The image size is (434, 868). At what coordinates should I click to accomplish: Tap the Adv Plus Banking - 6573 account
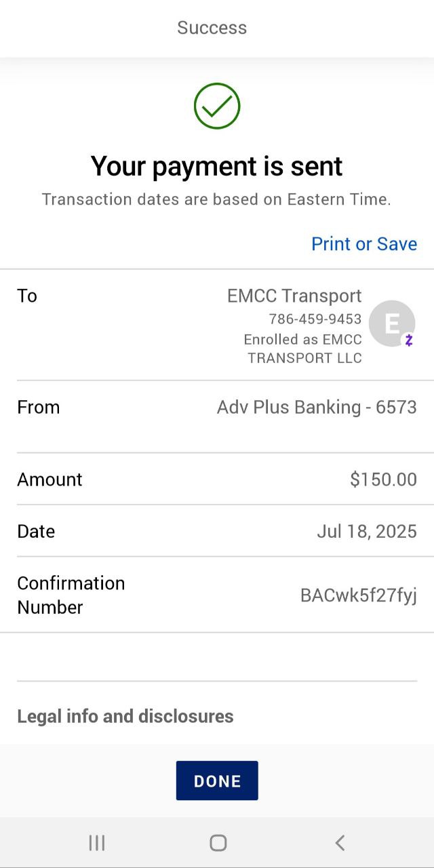click(316, 407)
